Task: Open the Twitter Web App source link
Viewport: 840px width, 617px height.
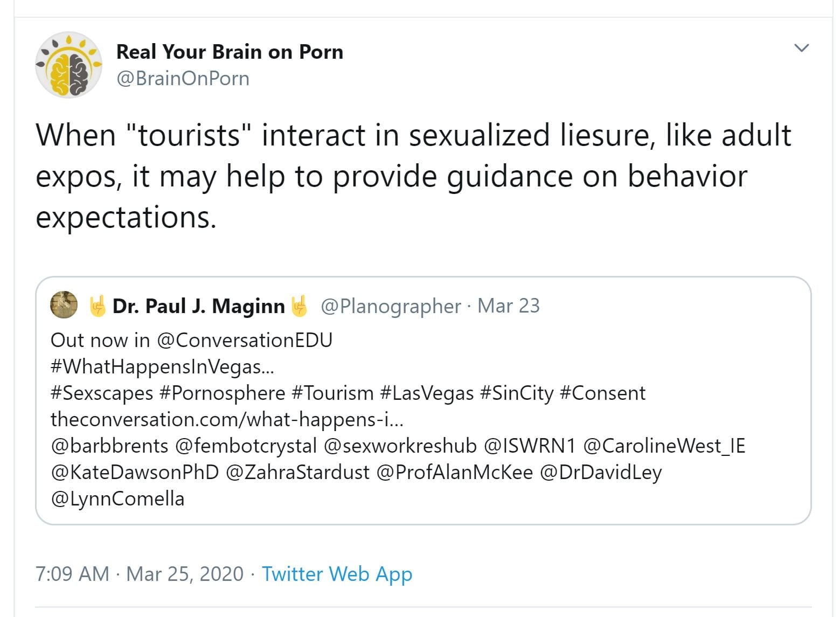Action: 337,574
